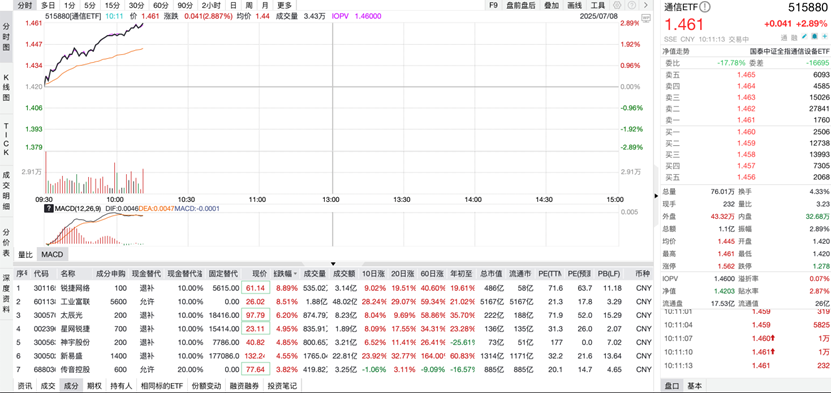Add to watchlist with plus icon
The image size is (831, 393).
pyautogui.click(x=825, y=37)
